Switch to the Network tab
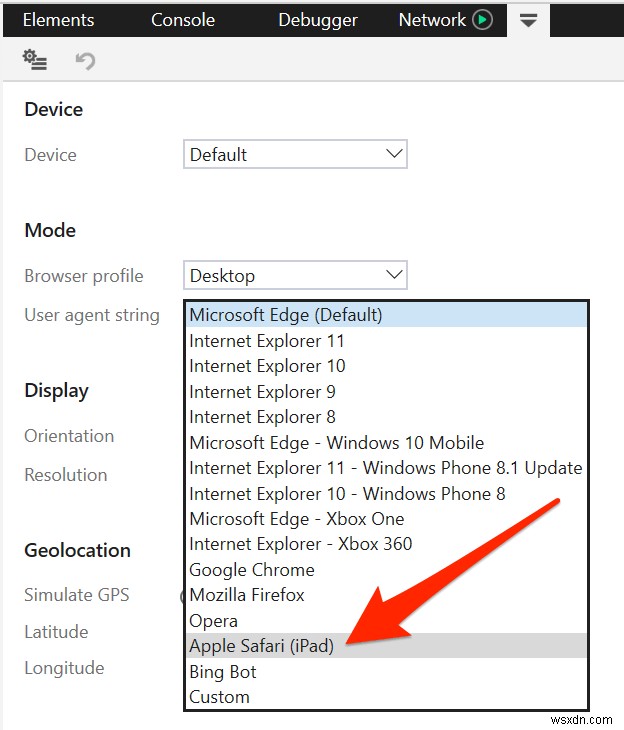Viewport: 624px width, 730px height. pos(432,20)
